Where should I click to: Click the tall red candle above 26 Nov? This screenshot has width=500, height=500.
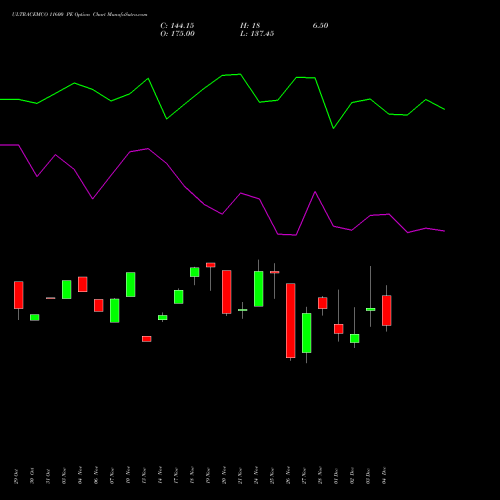291,321
